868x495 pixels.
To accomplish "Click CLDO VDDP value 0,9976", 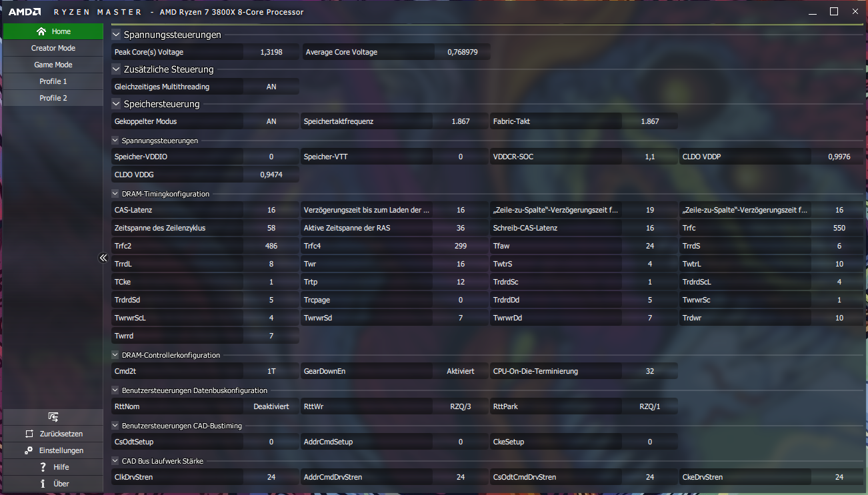I will 839,157.
